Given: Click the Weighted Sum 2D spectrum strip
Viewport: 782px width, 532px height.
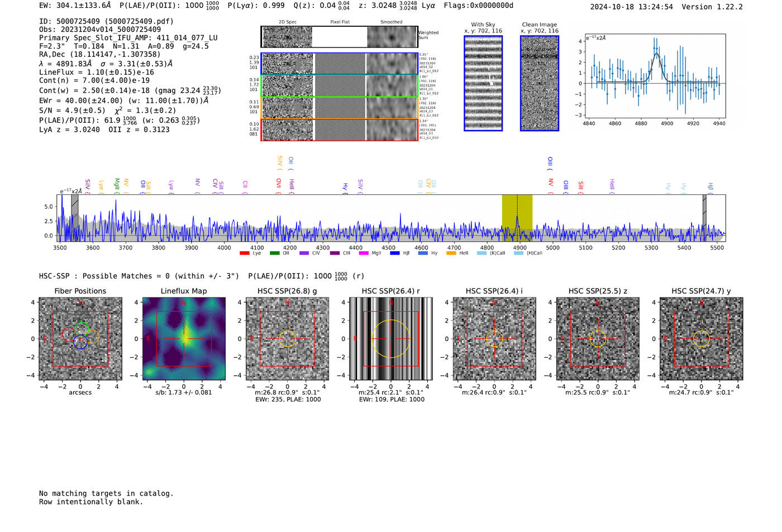Looking at the screenshot, I should pyautogui.click(x=339, y=37).
